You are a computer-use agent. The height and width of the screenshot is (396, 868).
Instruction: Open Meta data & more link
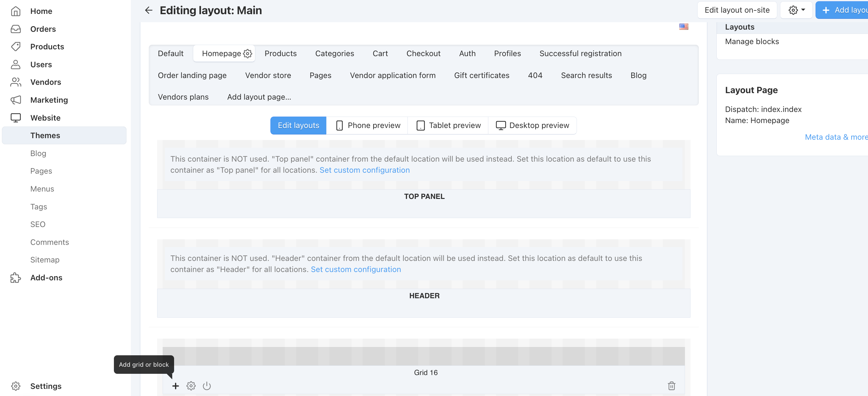click(x=836, y=137)
